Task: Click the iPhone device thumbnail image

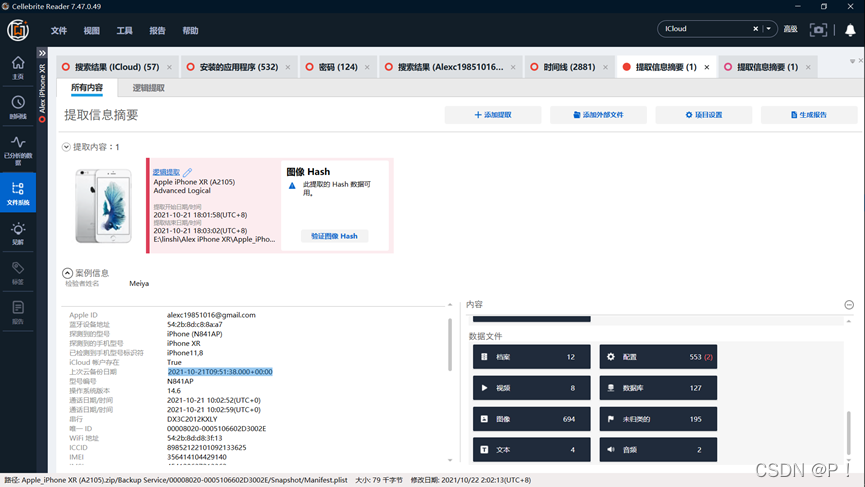Action: 104,206
